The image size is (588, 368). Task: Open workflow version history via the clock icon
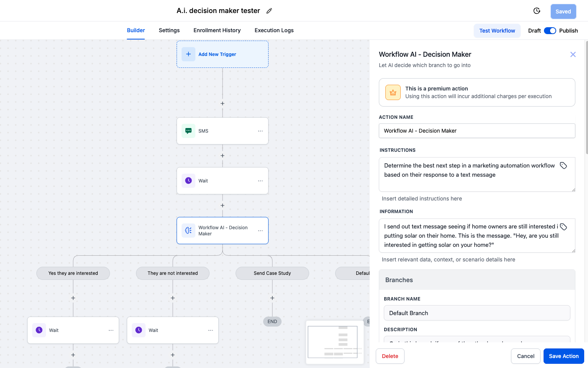click(537, 11)
